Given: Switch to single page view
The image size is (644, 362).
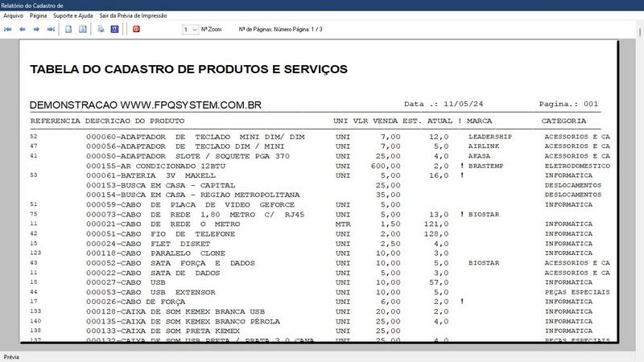Looking at the screenshot, I should (x=68, y=29).
